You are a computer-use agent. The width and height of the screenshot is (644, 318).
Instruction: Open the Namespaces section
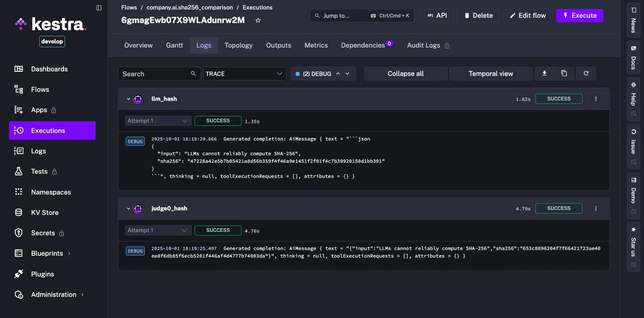(x=51, y=192)
